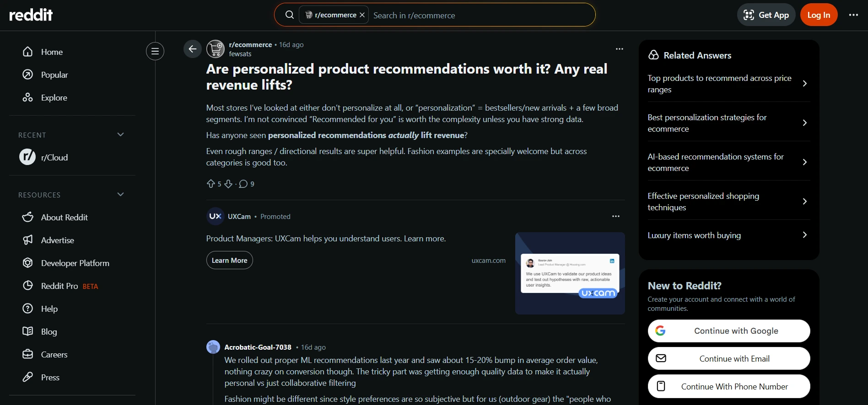Viewport: 868px width, 405px height.
Task: Expand Luxury items worth buying answer
Action: [728, 235]
